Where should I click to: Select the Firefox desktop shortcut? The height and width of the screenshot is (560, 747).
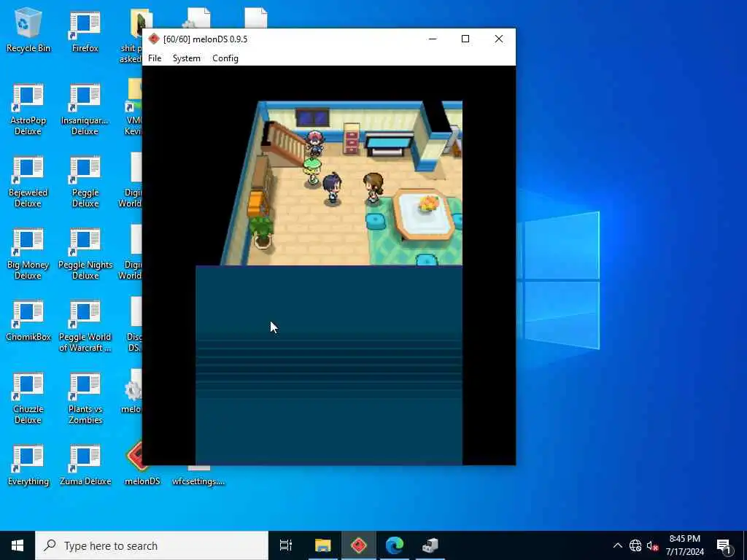85,31
